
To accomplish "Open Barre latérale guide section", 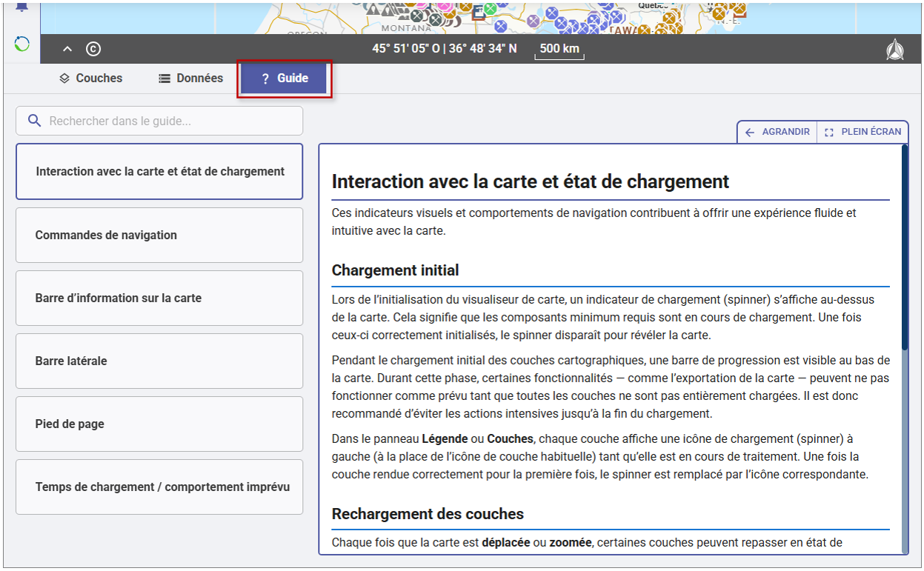I will tap(159, 361).
